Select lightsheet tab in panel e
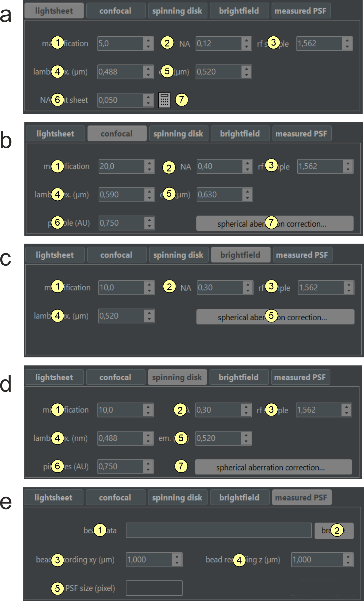Viewport: 364px width, 601px height. 54,497
